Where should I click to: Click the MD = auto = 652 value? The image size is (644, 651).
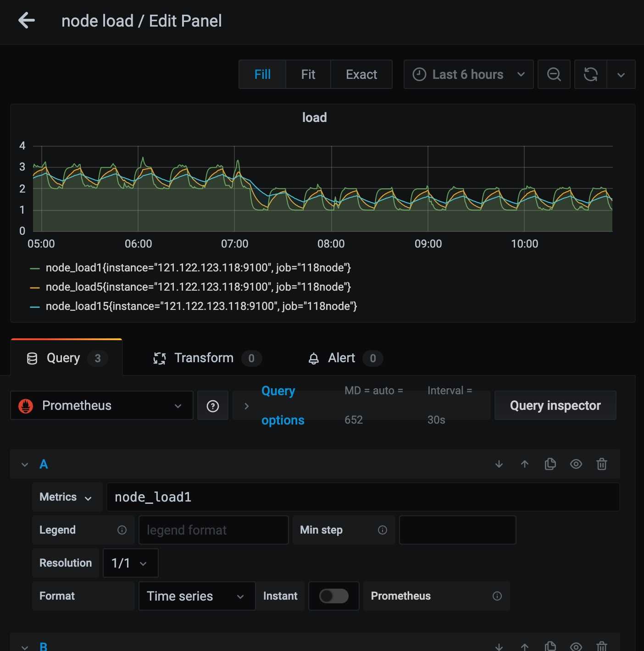point(374,405)
